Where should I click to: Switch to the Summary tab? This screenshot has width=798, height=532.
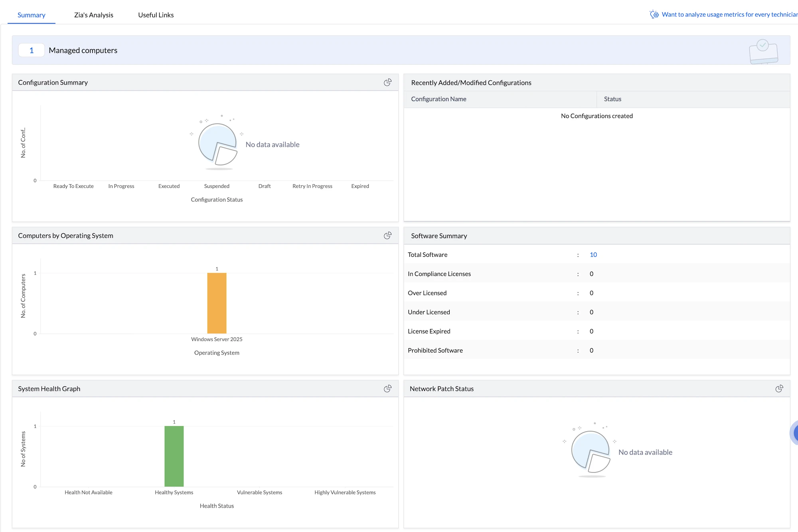coord(32,15)
